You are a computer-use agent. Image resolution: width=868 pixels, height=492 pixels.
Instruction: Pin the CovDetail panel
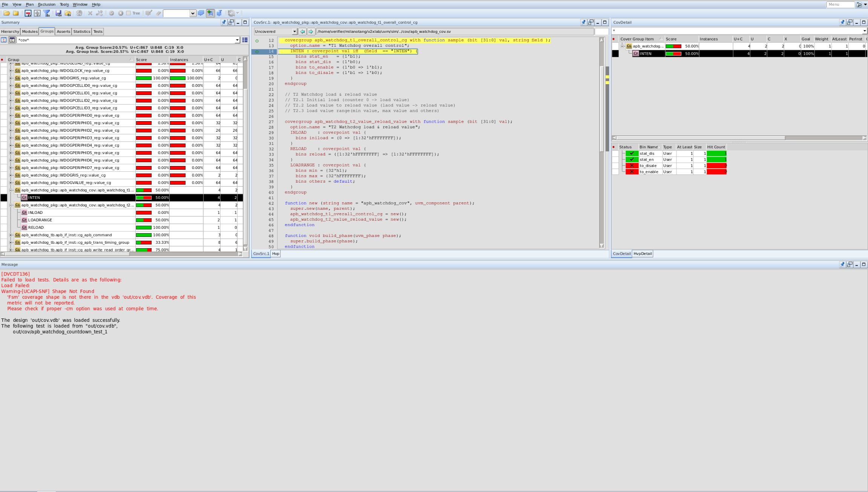click(842, 22)
